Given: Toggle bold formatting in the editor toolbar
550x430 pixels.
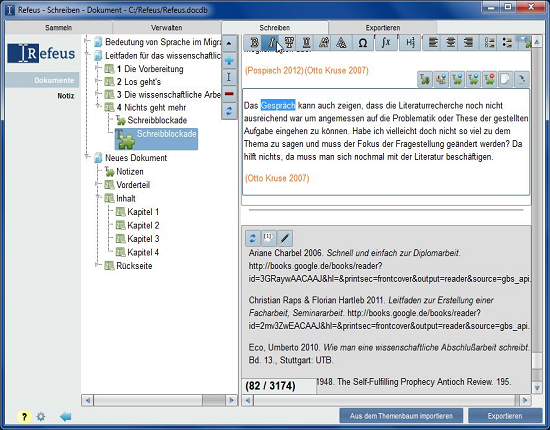Looking at the screenshot, I should [x=254, y=43].
